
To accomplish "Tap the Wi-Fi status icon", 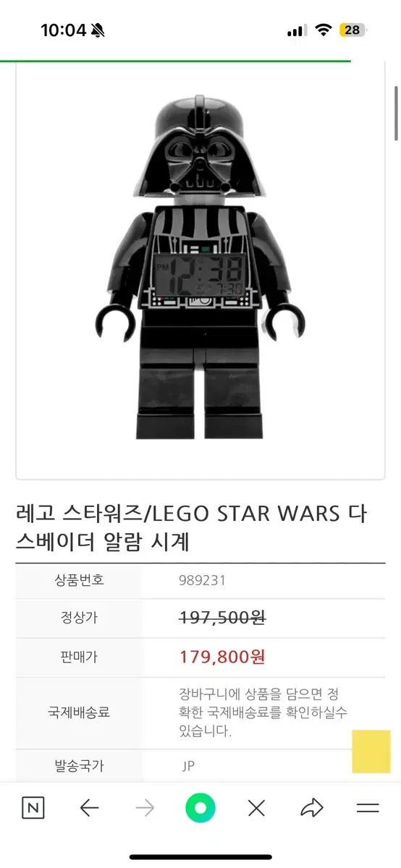I will coord(324,30).
